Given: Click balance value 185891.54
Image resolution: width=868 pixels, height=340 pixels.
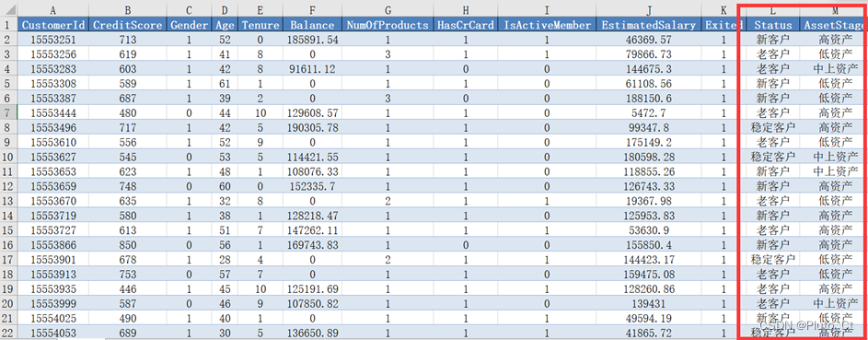Looking at the screenshot, I should coord(313,40).
